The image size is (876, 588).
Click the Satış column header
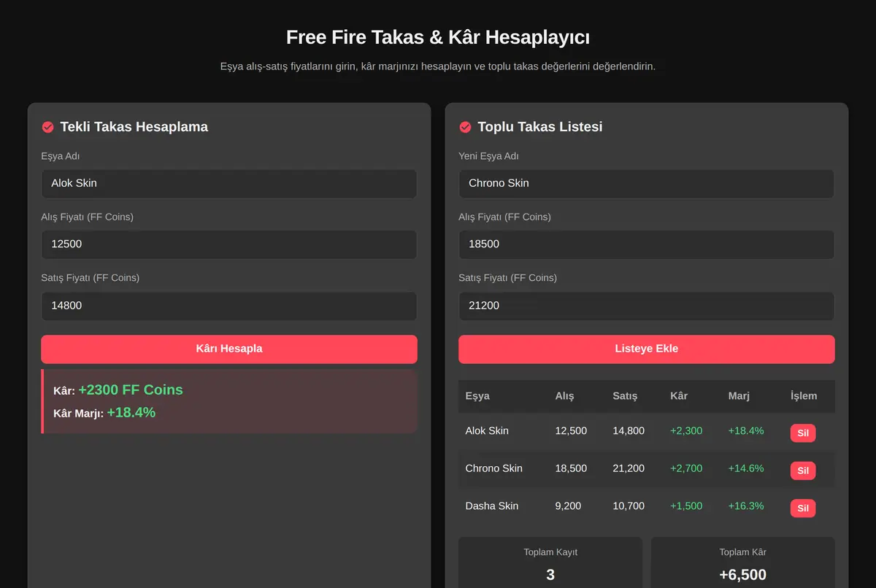(x=625, y=396)
